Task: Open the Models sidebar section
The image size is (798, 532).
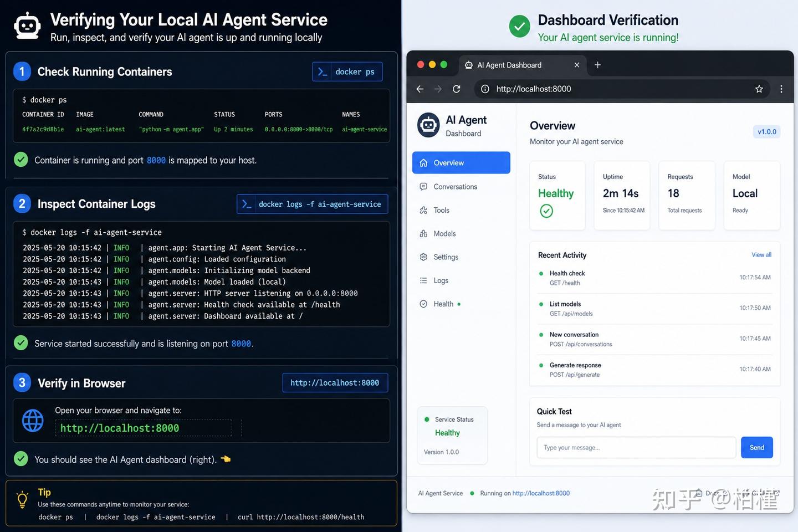Action: pyautogui.click(x=461, y=234)
